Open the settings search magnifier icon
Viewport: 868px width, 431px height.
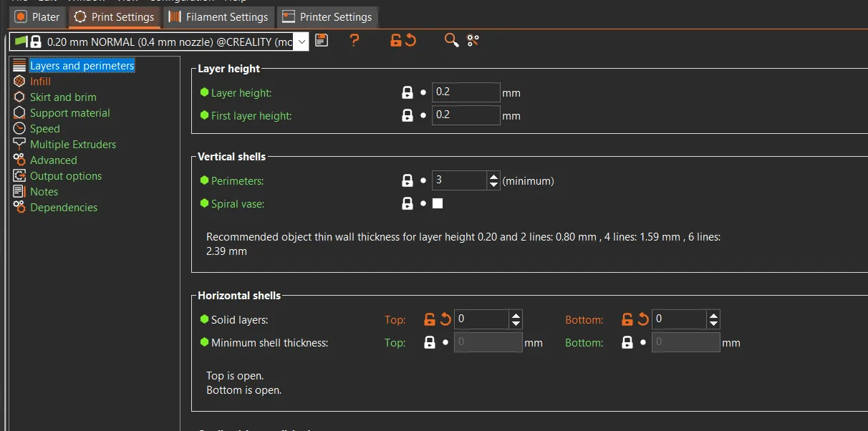click(x=451, y=41)
